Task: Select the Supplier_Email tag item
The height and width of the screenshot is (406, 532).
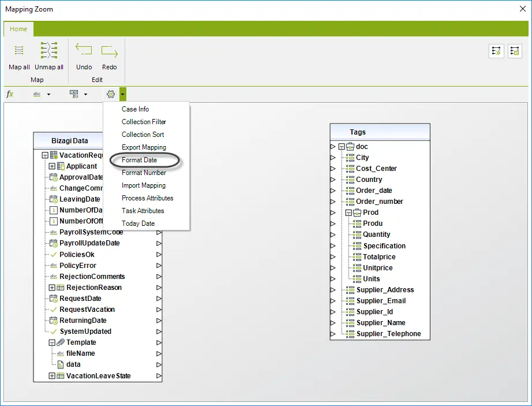Action: (381, 301)
